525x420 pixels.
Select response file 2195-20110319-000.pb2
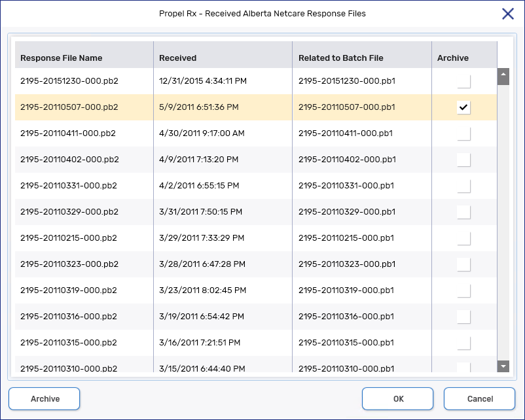[69, 290]
